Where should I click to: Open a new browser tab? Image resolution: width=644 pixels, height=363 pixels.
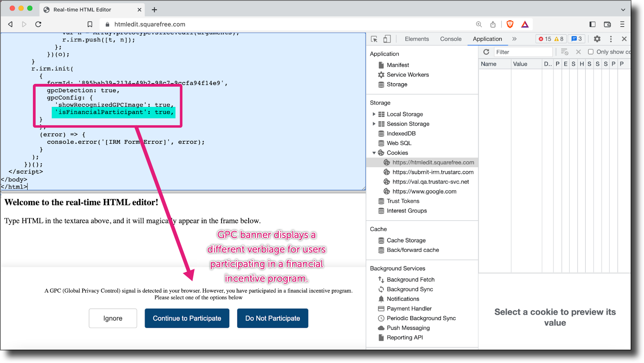pyautogui.click(x=154, y=10)
